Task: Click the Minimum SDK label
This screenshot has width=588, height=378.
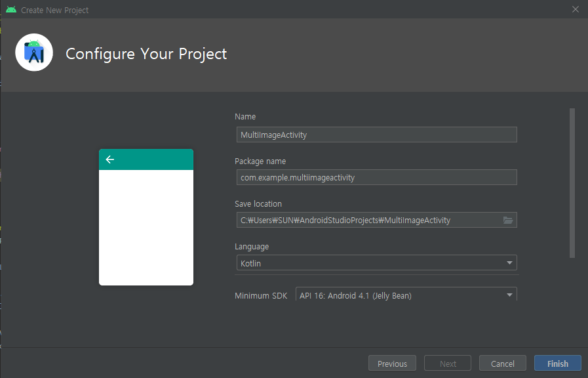Action: click(261, 296)
